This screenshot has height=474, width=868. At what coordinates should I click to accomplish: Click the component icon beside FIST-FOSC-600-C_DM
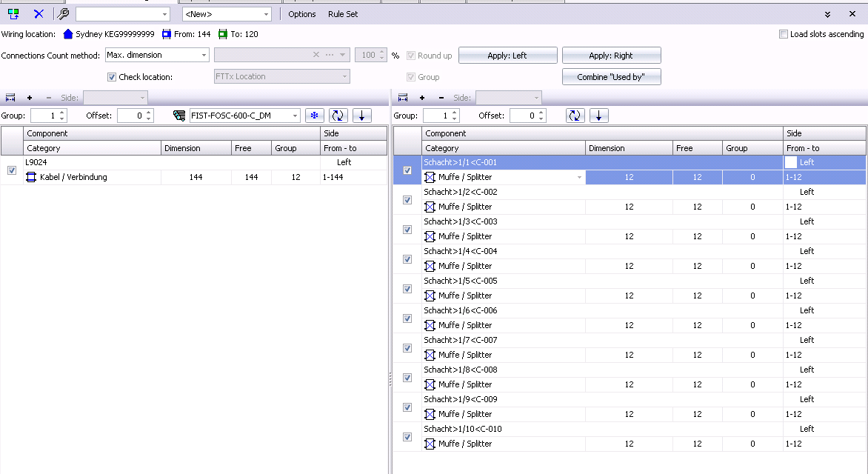[179, 116]
